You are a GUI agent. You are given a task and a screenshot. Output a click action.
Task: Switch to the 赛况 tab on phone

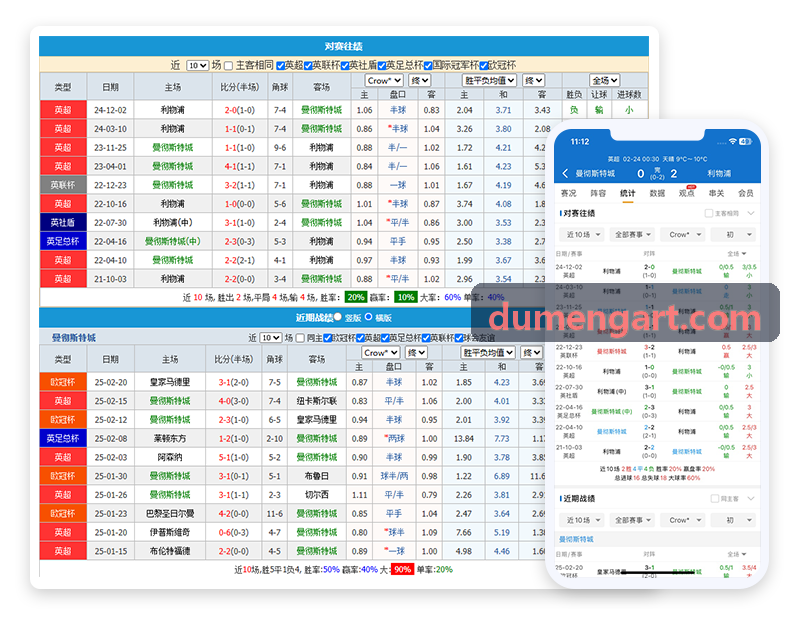pos(568,193)
